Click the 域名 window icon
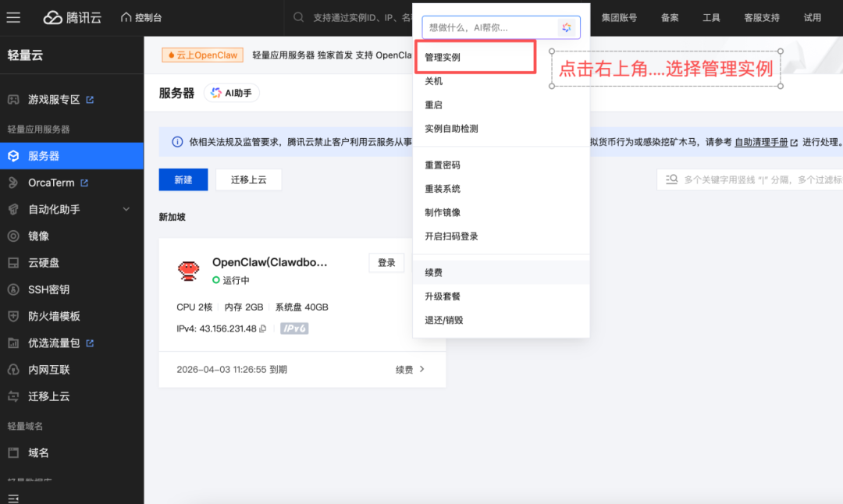 13,453
